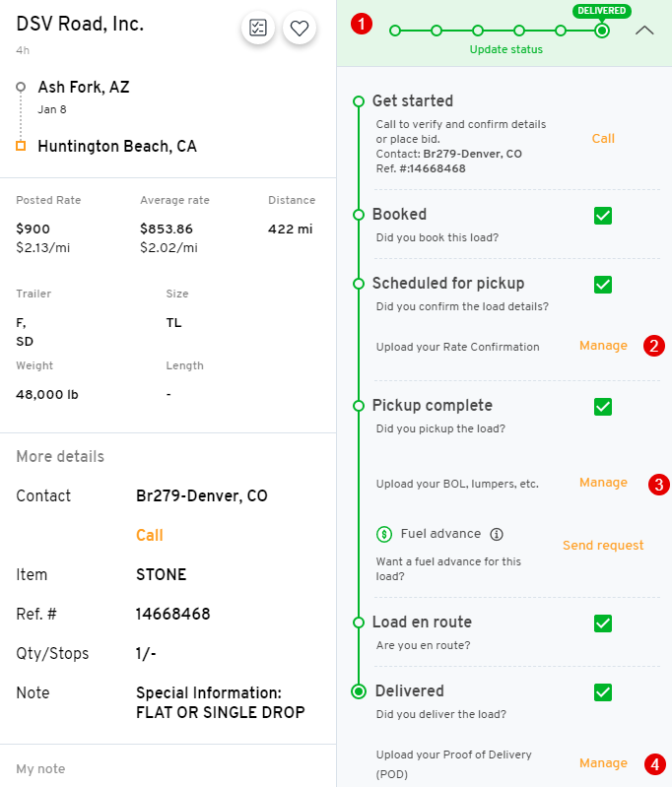
Task: Click Call in the Get started step
Action: 603,139
